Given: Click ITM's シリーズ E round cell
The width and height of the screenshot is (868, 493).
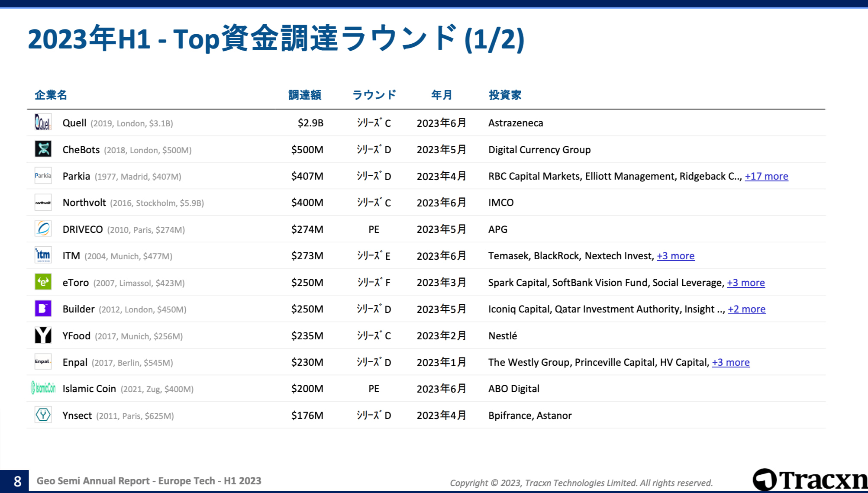Looking at the screenshot, I should [x=374, y=256].
